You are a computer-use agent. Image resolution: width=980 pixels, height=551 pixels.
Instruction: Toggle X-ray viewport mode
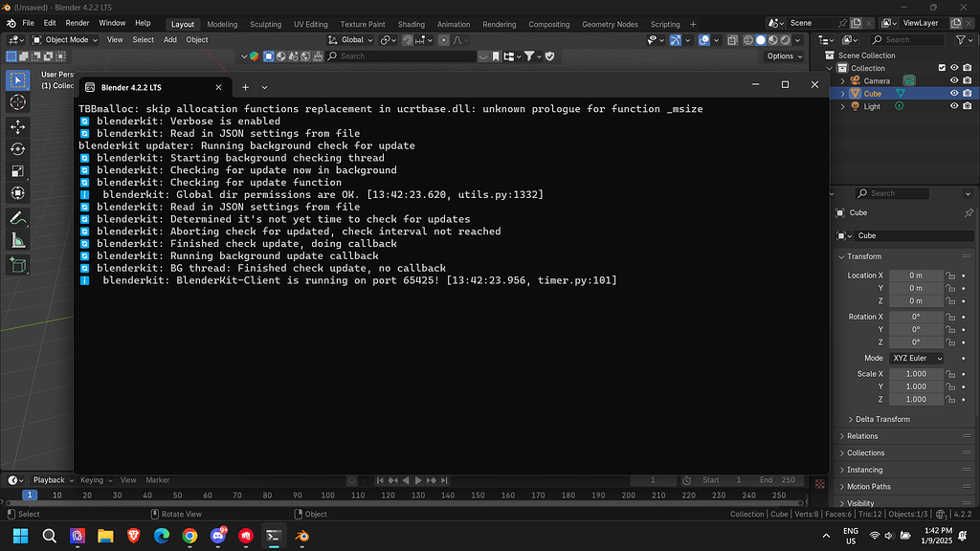point(732,40)
